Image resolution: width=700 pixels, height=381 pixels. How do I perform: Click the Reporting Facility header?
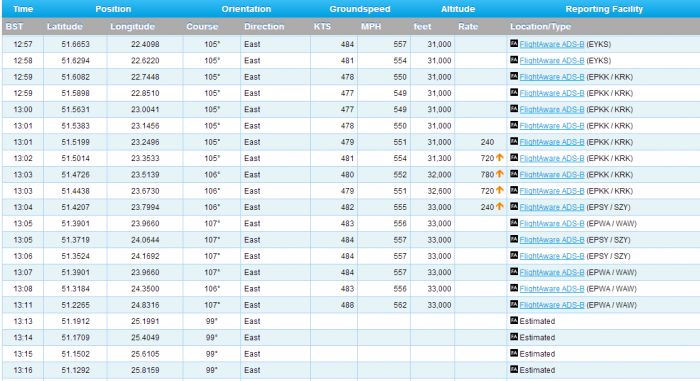tap(604, 9)
